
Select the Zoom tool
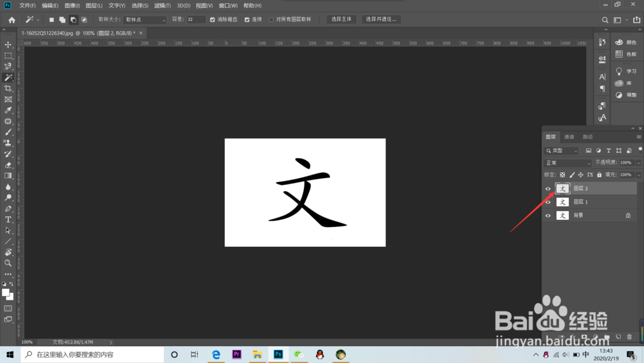[8, 263]
